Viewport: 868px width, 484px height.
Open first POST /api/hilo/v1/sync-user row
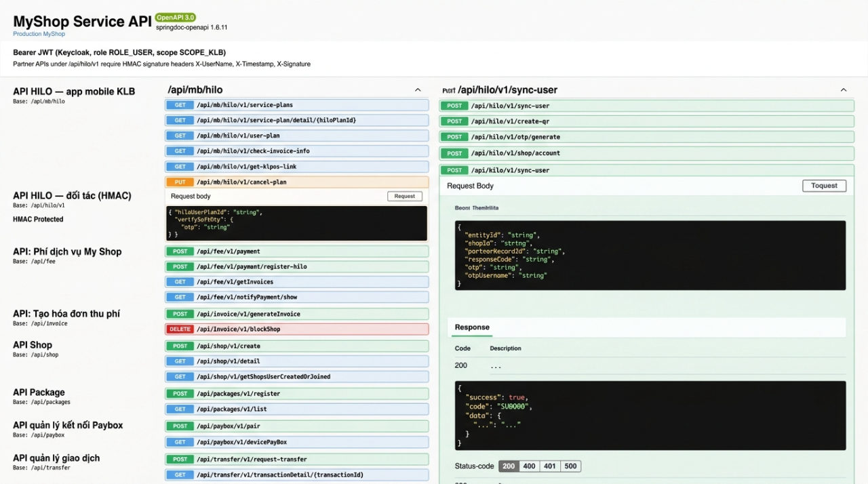pyautogui.click(x=647, y=106)
